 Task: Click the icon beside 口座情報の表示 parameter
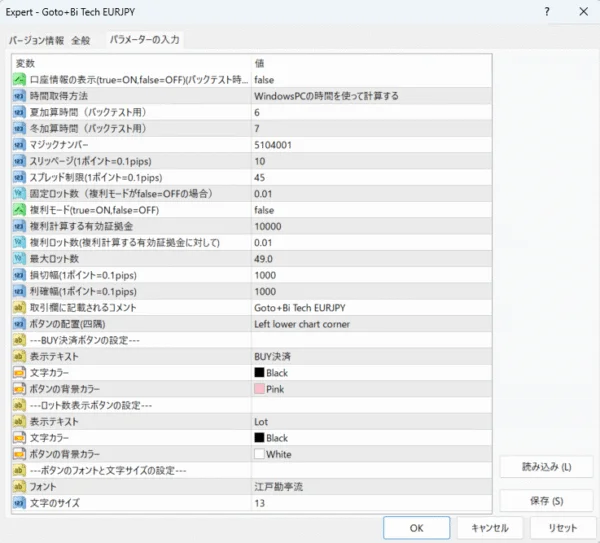tap(20, 79)
